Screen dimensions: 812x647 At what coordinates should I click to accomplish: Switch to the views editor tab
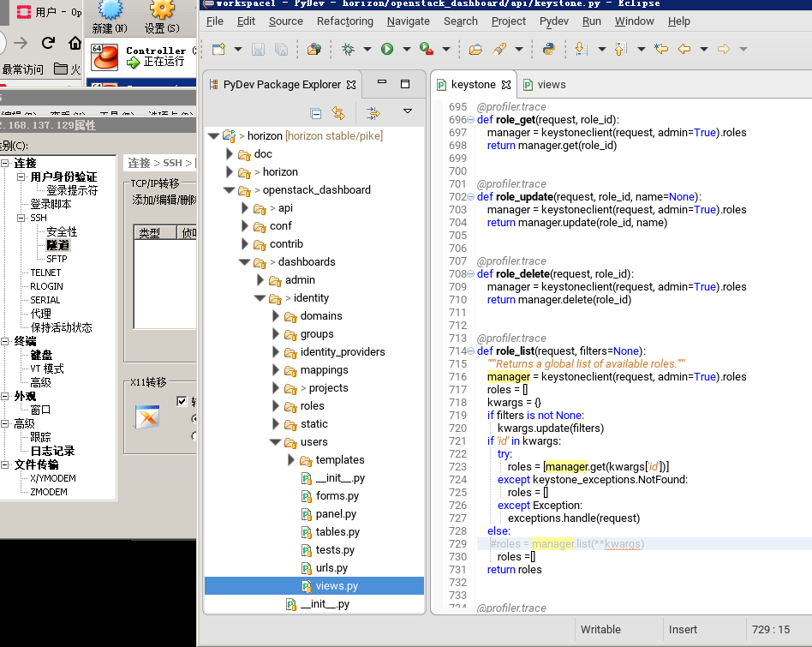551,85
